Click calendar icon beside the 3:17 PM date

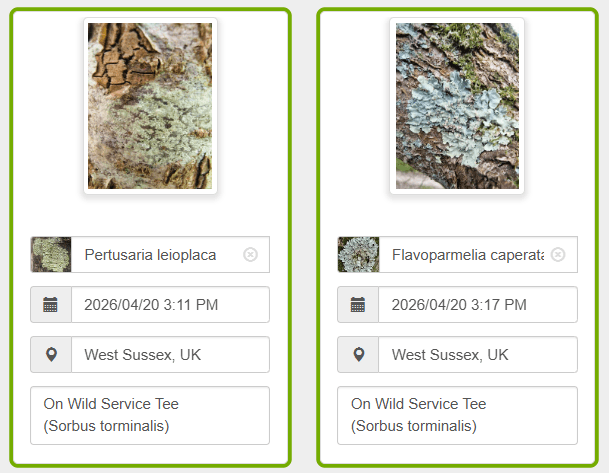coord(358,305)
